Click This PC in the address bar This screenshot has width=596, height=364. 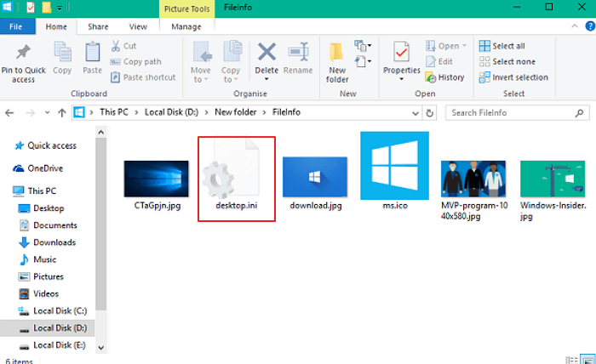pyautogui.click(x=114, y=112)
